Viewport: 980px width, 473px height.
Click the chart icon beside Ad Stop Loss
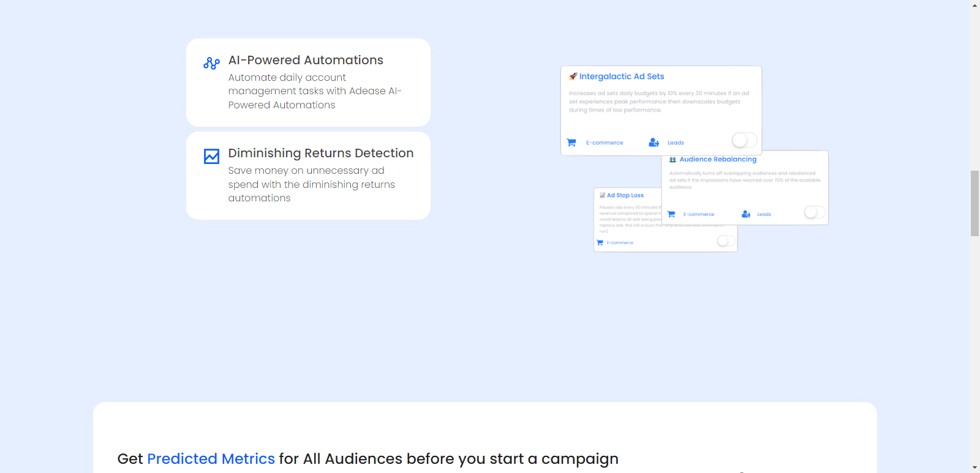(x=603, y=195)
